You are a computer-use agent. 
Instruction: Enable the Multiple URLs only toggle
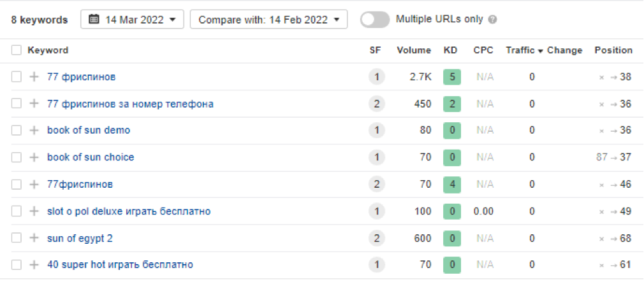(375, 20)
